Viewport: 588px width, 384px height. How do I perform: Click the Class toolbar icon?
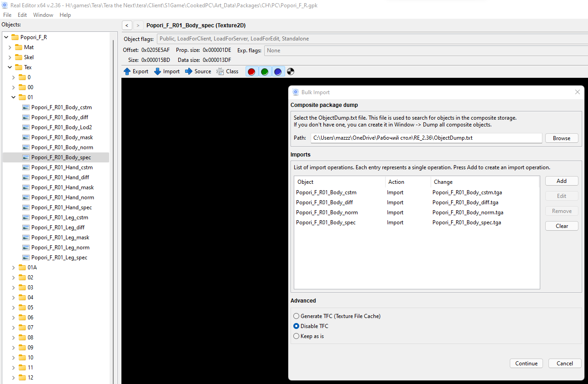[221, 71]
